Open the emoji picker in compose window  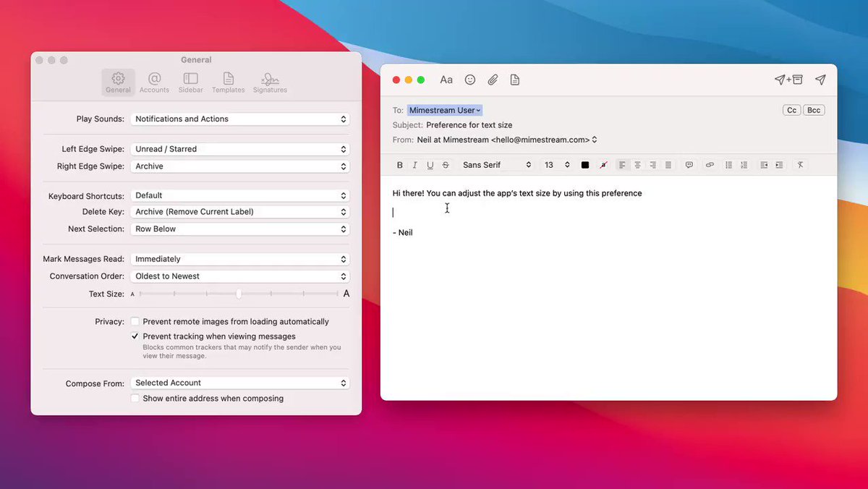[x=470, y=80]
